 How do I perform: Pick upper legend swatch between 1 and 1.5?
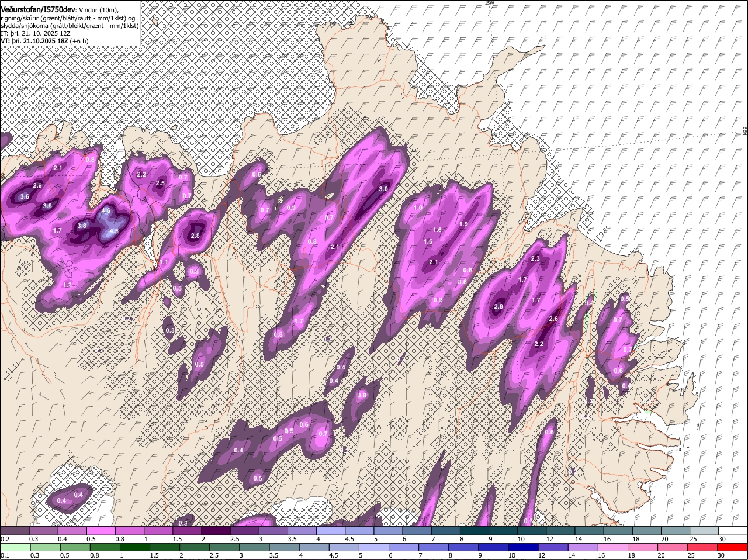[158, 531]
